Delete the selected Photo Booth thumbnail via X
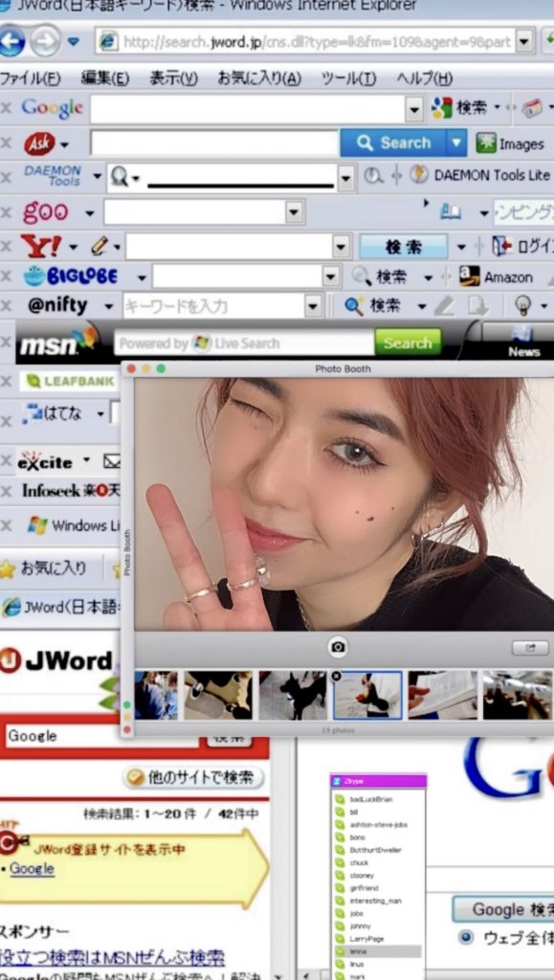Image resolution: width=554 pixels, height=980 pixels. coord(336,677)
